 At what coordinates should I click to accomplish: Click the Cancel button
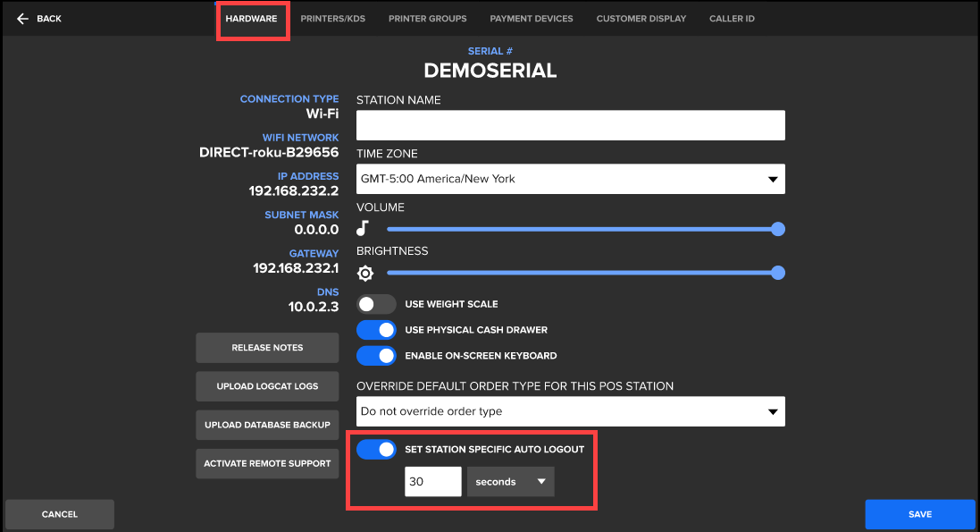pyautogui.click(x=60, y=514)
